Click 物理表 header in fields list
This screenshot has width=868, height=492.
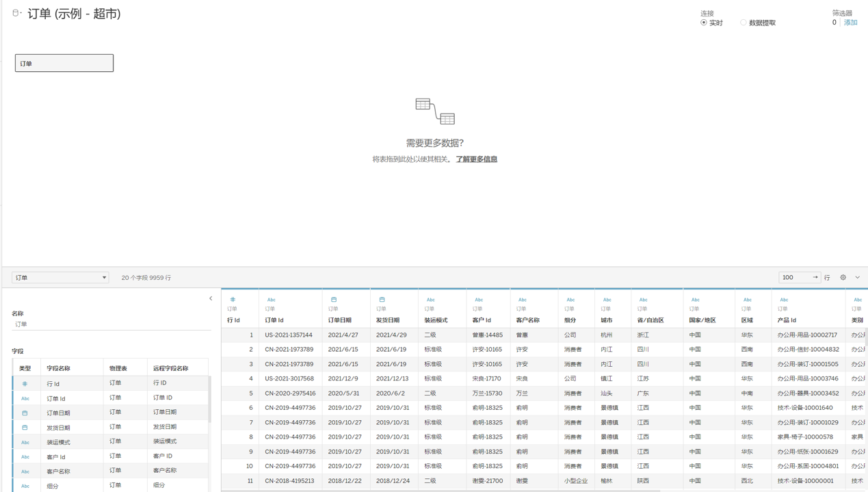point(118,368)
